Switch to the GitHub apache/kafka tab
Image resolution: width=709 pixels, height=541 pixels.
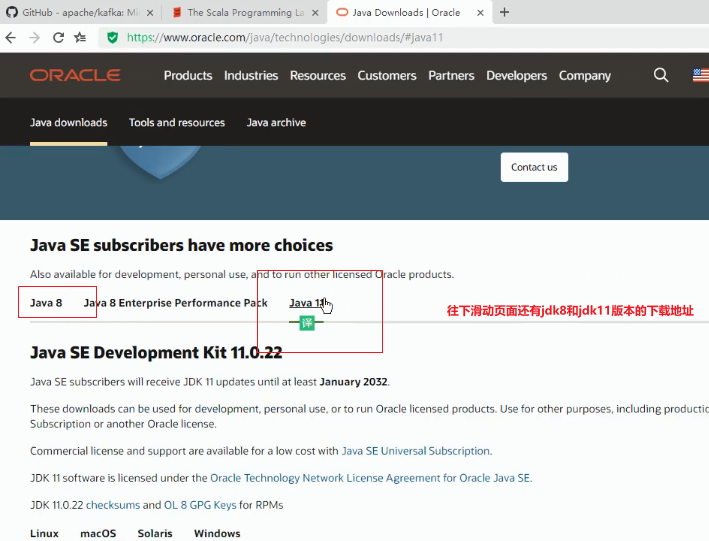click(80, 12)
